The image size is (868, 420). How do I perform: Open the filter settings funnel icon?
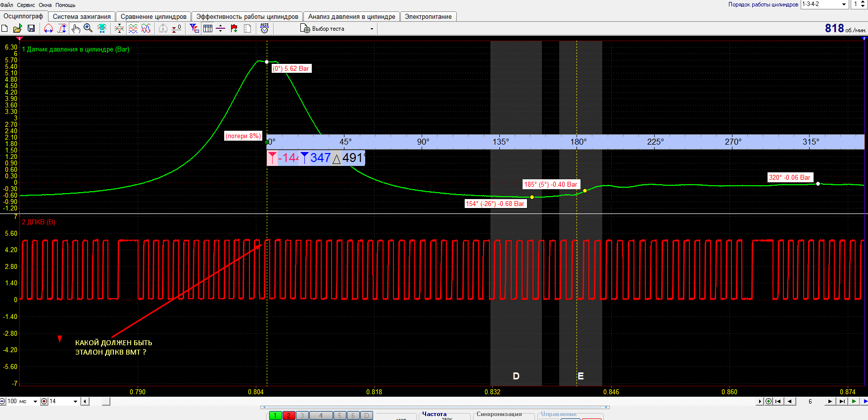tap(194, 28)
